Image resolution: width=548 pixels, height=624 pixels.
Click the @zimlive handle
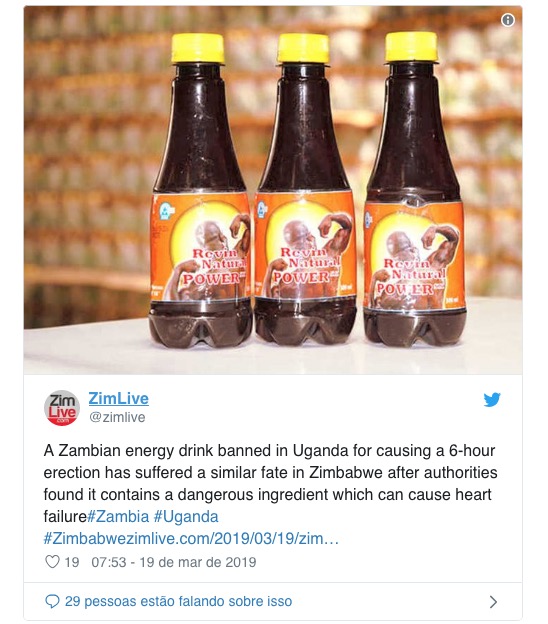pyautogui.click(x=117, y=417)
